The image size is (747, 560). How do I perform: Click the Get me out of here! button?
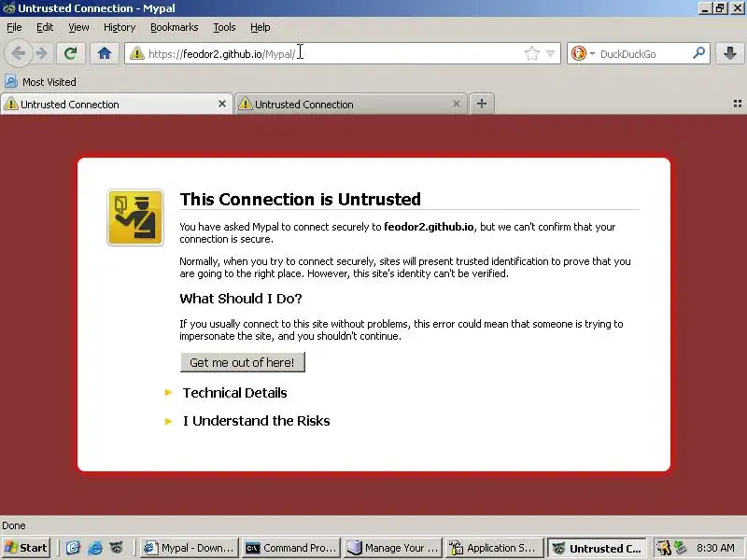click(x=243, y=362)
